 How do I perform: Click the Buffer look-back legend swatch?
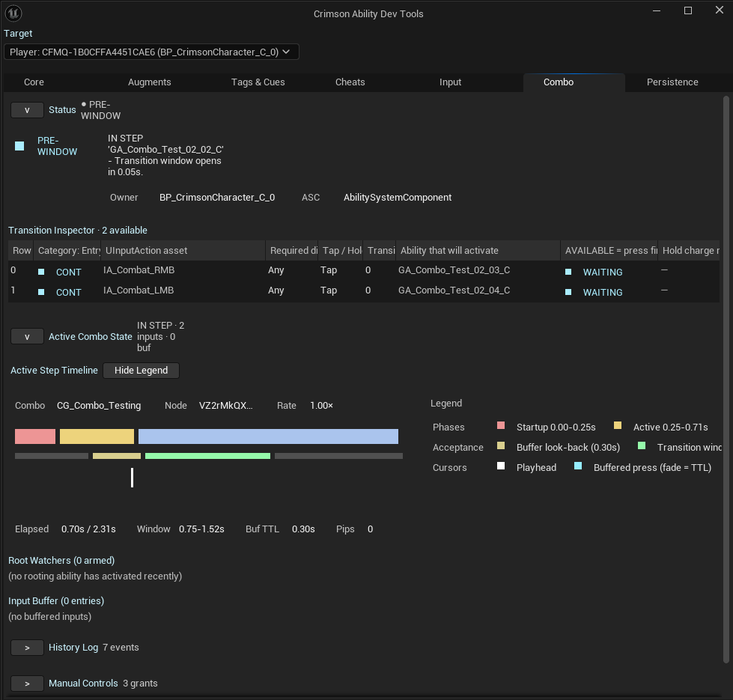[x=501, y=445]
